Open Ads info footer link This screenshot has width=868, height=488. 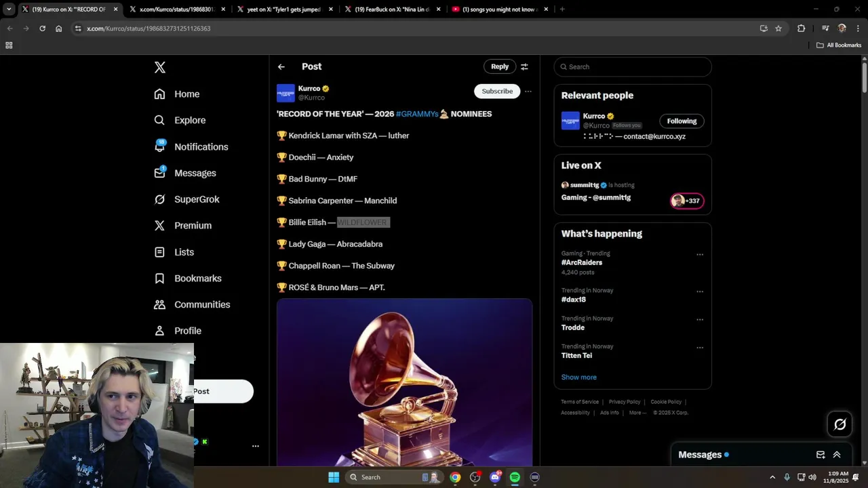[610, 413]
